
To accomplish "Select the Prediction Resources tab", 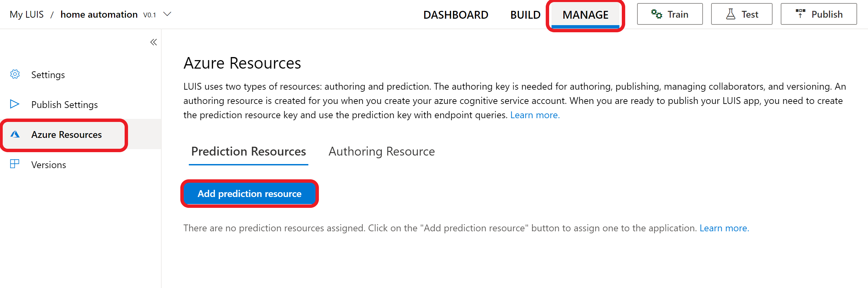I will point(249,151).
